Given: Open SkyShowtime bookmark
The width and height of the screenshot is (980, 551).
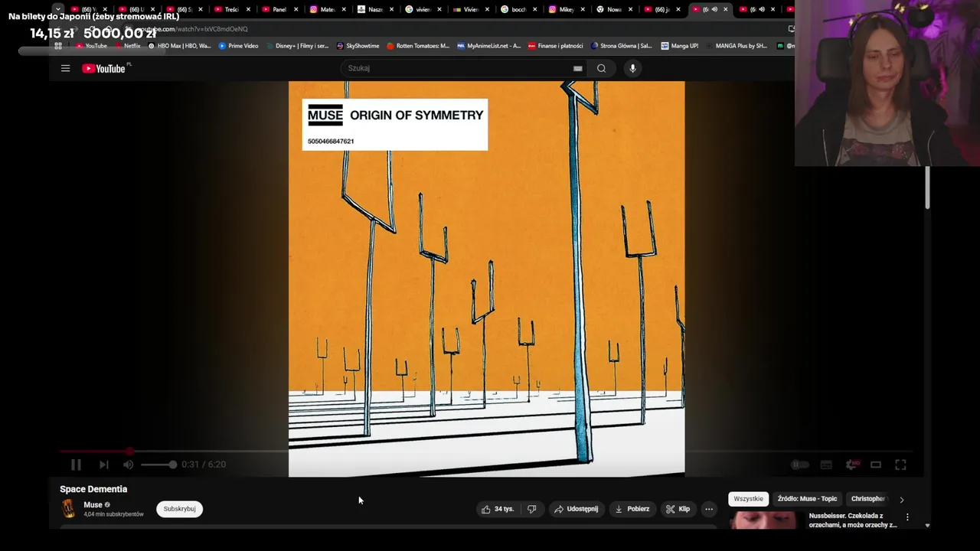Looking at the screenshot, I should click(358, 46).
